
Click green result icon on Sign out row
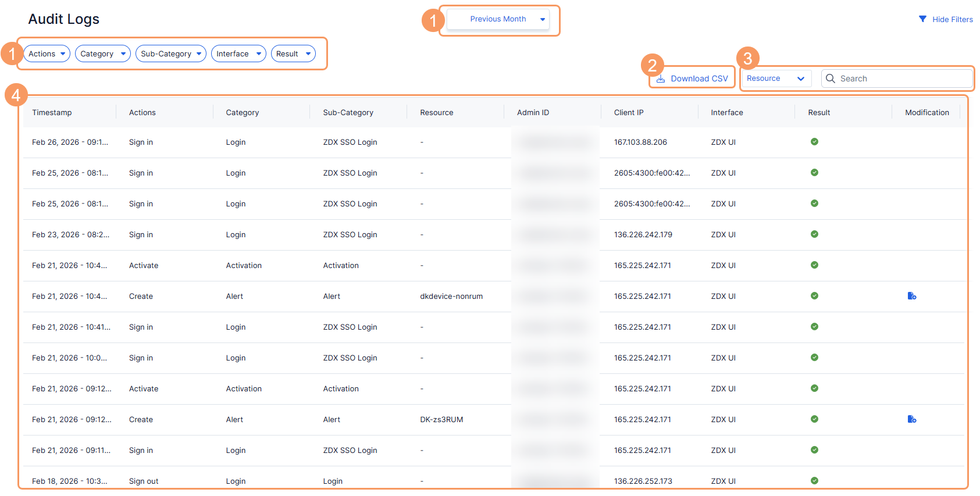(x=814, y=481)
